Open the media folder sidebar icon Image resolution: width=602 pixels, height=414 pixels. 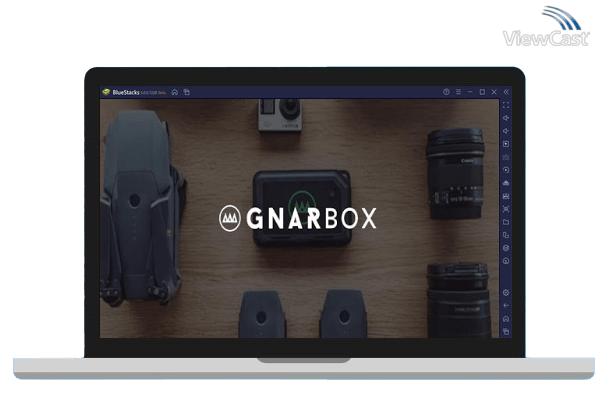pyautogui.click(x=506, y=222)
